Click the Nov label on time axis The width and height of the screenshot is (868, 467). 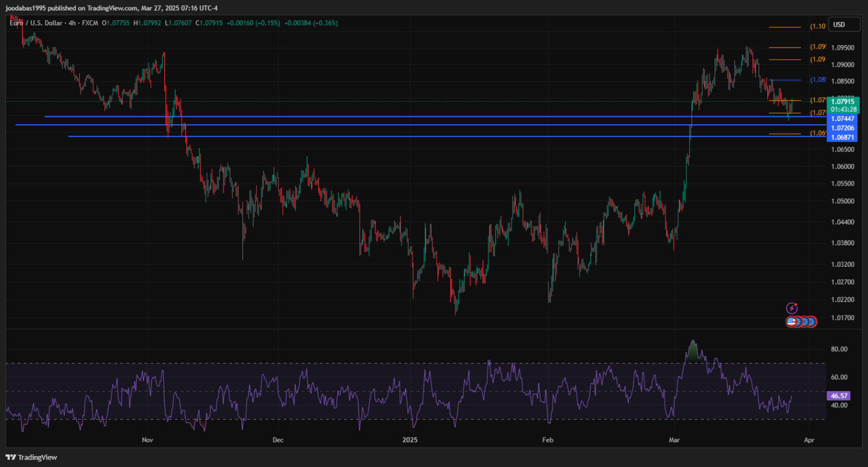(148, 440)
